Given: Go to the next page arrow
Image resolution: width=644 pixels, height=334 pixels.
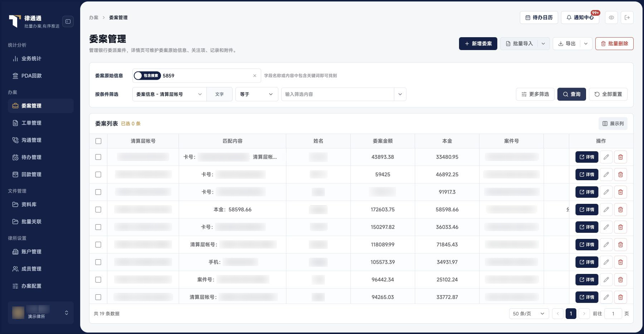Looking at the screenshot, I should (x=584, y=314).
